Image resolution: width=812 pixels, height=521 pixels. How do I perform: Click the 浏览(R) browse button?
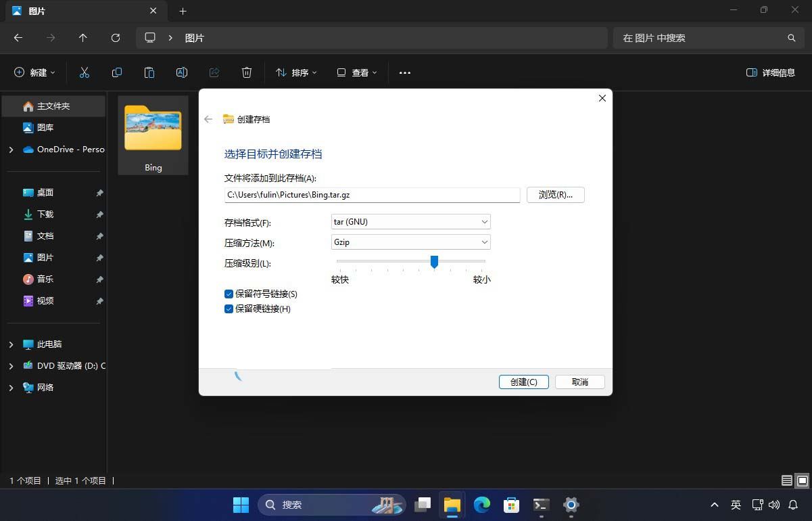click(x=555, y=194)
